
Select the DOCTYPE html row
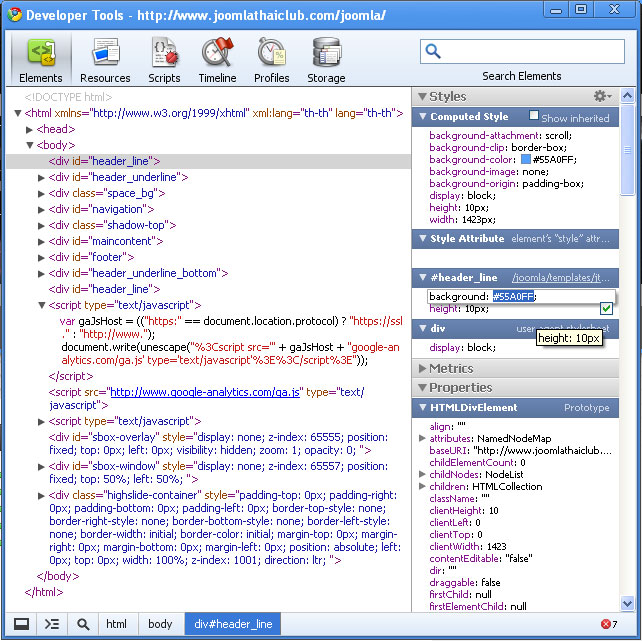(68, 97)
